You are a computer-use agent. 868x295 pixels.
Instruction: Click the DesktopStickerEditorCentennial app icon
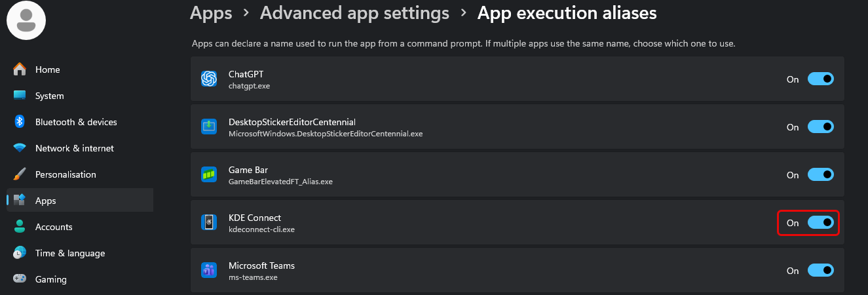pos(209,127)
